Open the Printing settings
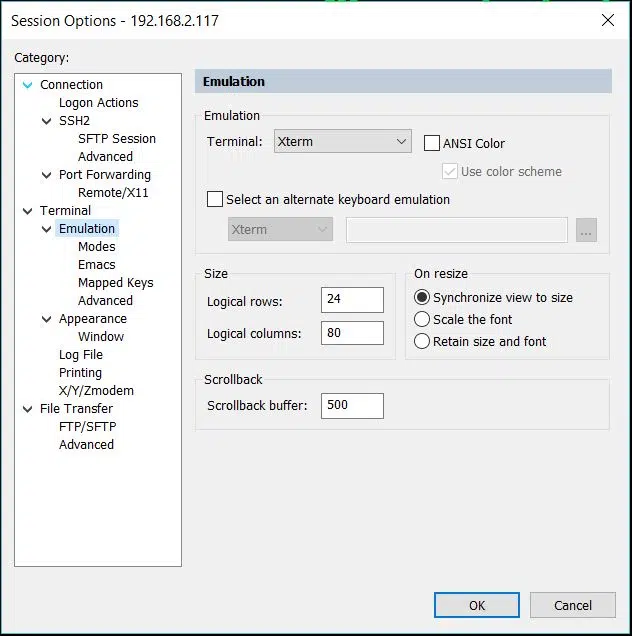Viewport: 632px width, 636px height. coord(80,373)
